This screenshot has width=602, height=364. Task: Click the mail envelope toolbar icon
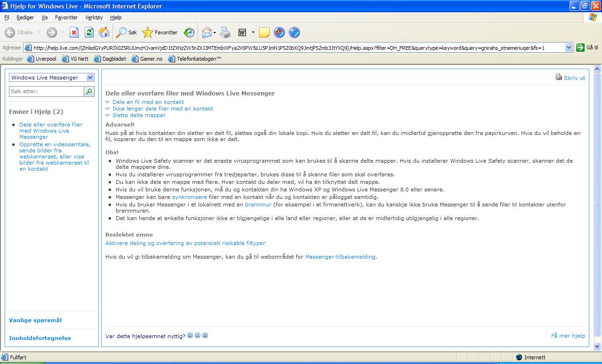tap(206, 32)
